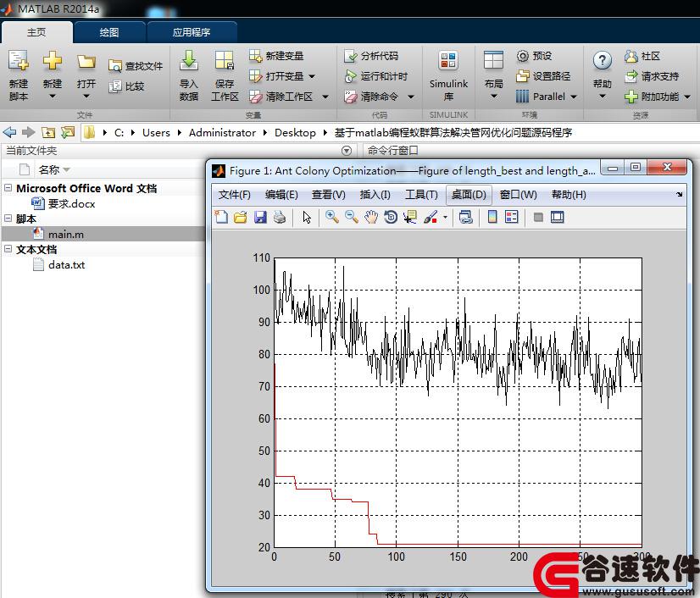Switch to the 绘图 (Plots) tab
The image size is (700, 598).
coord(109,32)
